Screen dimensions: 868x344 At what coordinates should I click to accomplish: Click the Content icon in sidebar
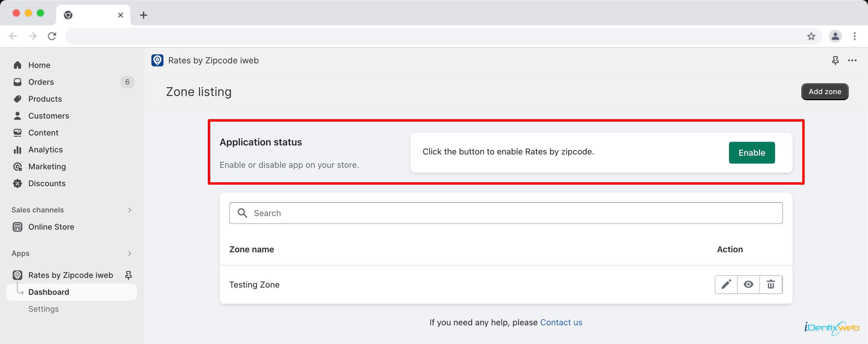[17, 132]
